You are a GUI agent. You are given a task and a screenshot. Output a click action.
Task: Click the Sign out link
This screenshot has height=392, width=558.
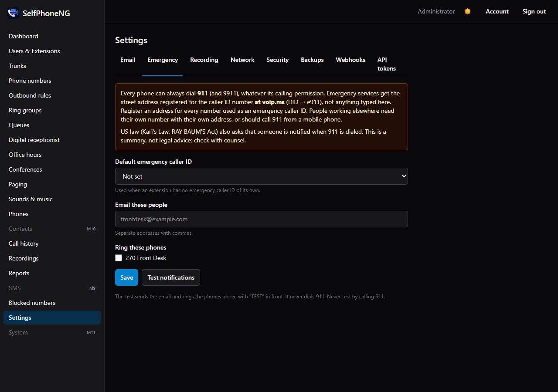(x=534, y=11)
